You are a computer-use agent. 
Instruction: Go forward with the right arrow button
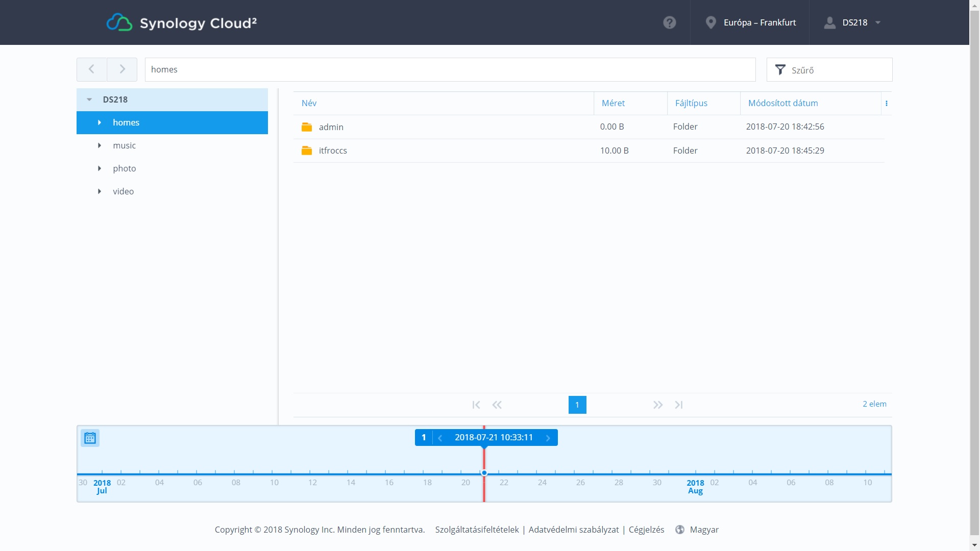(x=122, y=69)
